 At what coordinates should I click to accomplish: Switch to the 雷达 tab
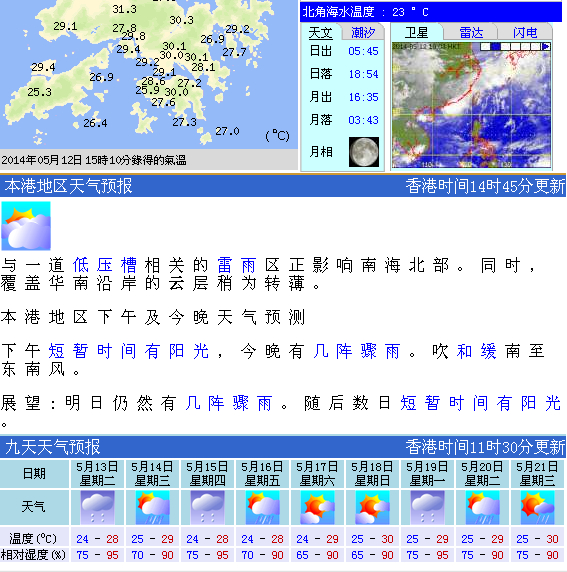[x=471, y=32]
